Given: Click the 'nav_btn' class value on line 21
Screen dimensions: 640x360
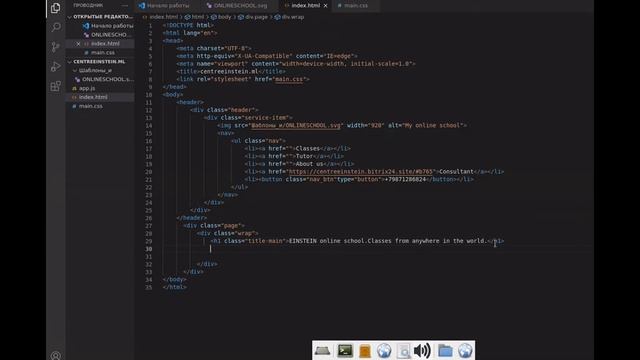Looking at the screenshot, I should coord(321,180).
